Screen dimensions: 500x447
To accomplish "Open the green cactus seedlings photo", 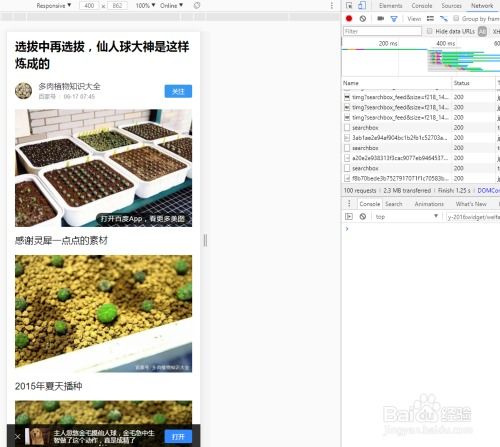I will click(103, 314).
